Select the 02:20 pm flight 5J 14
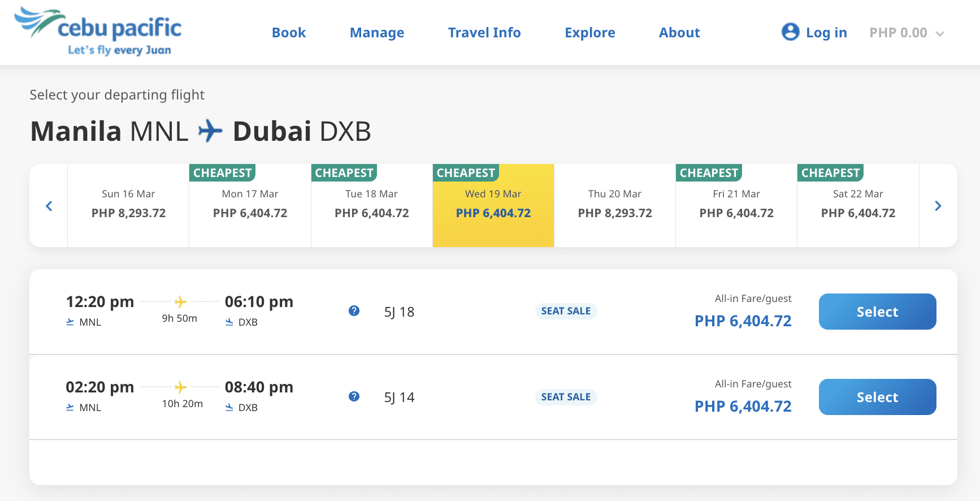Screen dimensions: 980x501 point(877,397)
